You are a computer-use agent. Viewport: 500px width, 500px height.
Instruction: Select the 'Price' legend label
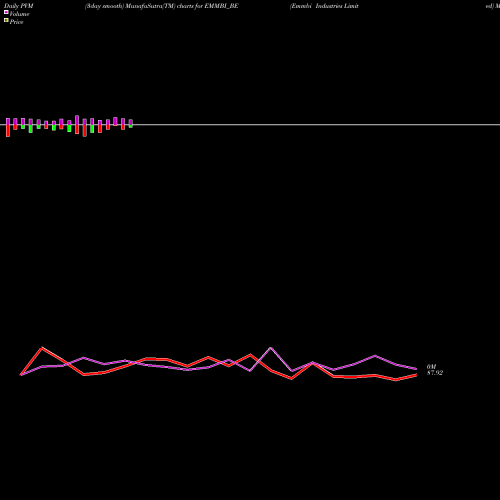(x=16, y=22)
